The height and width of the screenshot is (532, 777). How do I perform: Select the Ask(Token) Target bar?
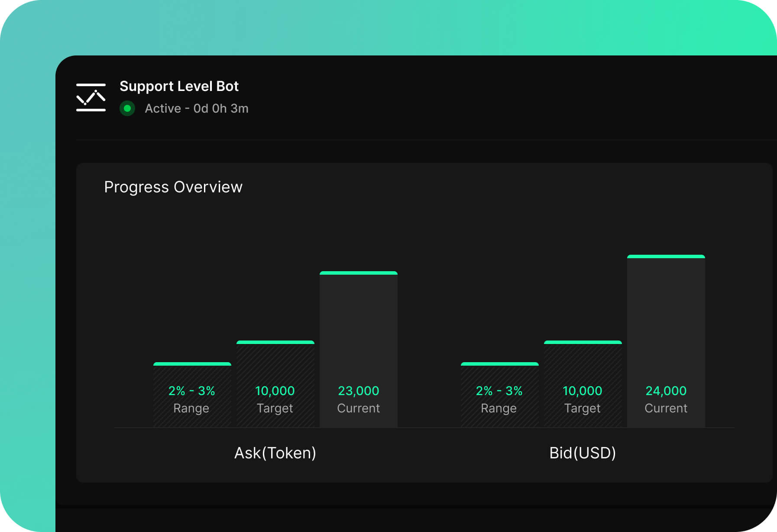275,360
